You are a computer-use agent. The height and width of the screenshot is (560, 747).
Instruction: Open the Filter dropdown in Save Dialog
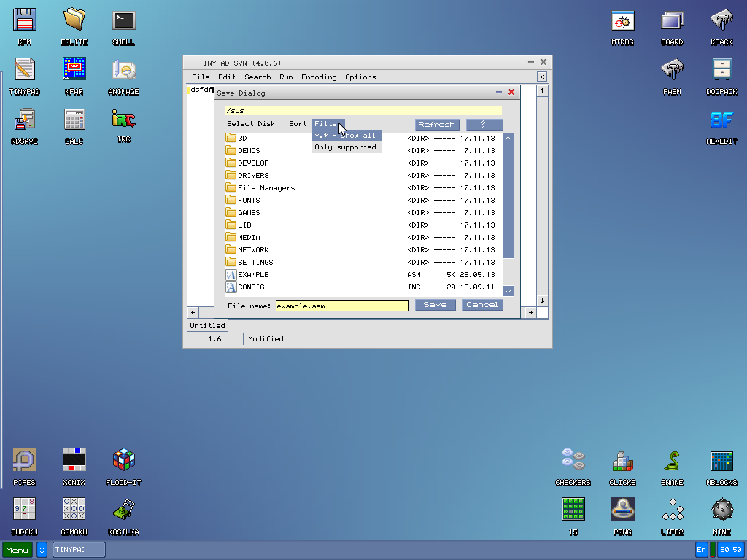[328, 124]
